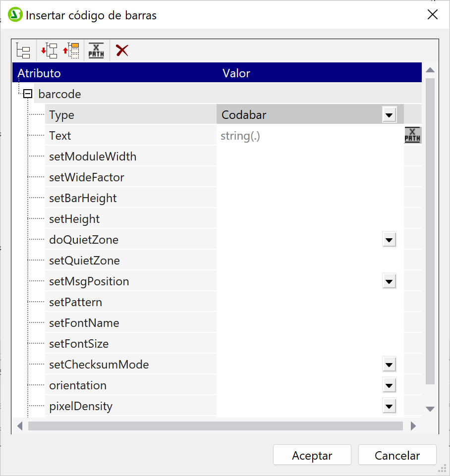Open the setChecksumMode dropdown
Image resolution: width=450 pixels, height=476 pixels.
(389, 365)
